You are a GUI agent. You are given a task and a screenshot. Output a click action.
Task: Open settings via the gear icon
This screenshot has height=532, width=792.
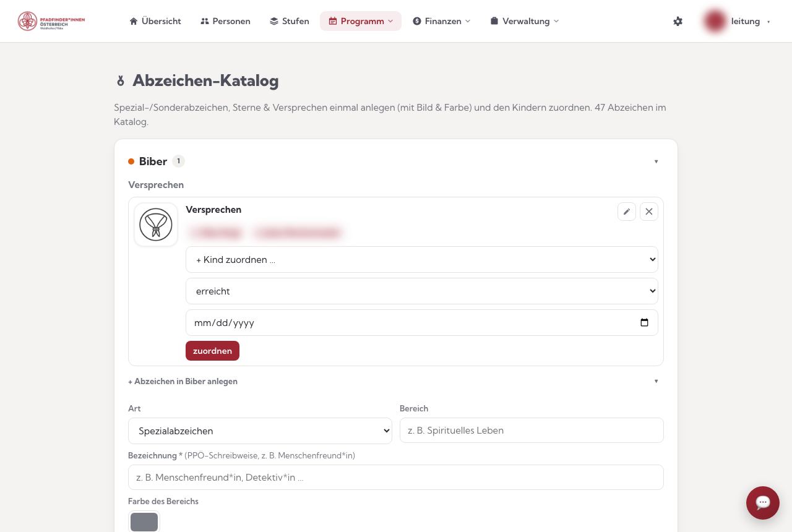678,21
